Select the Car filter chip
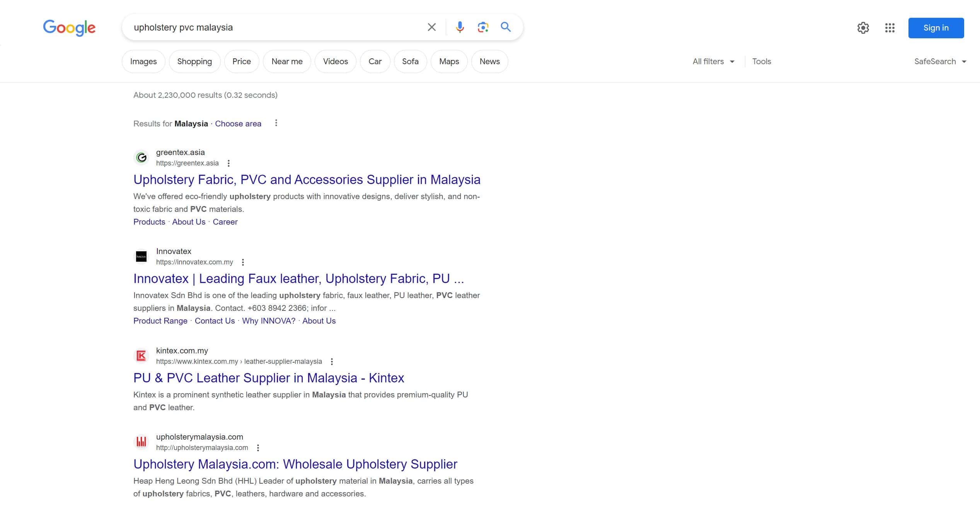Image resolution: width=980 pixels, height=508 pixels. coord(375,61)
